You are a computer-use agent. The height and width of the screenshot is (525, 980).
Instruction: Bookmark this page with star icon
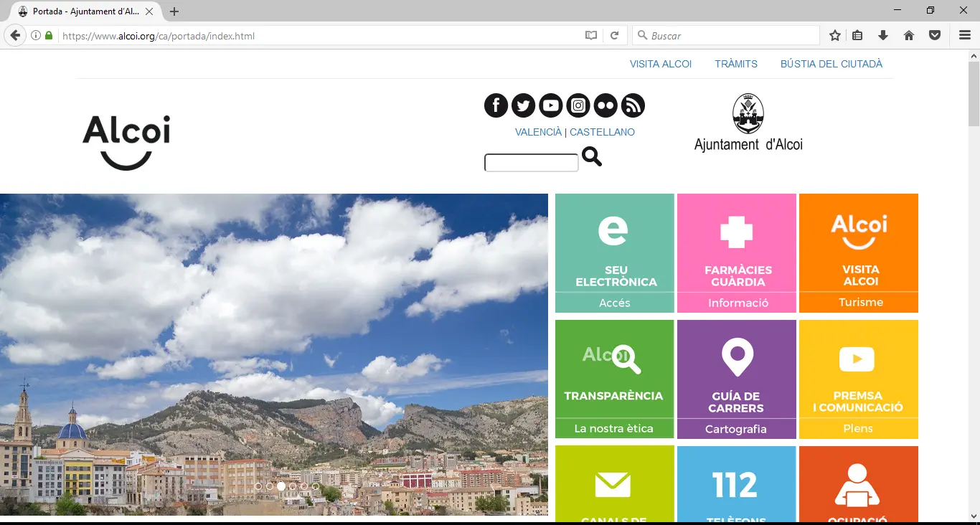pyautogui.click(x=835, y=36)
